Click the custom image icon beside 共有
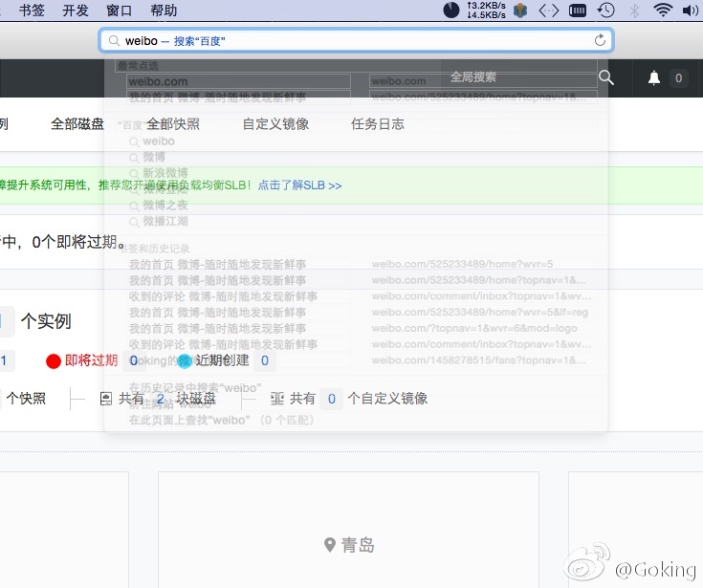The image size is (703, 588). (x=277, y=399)
